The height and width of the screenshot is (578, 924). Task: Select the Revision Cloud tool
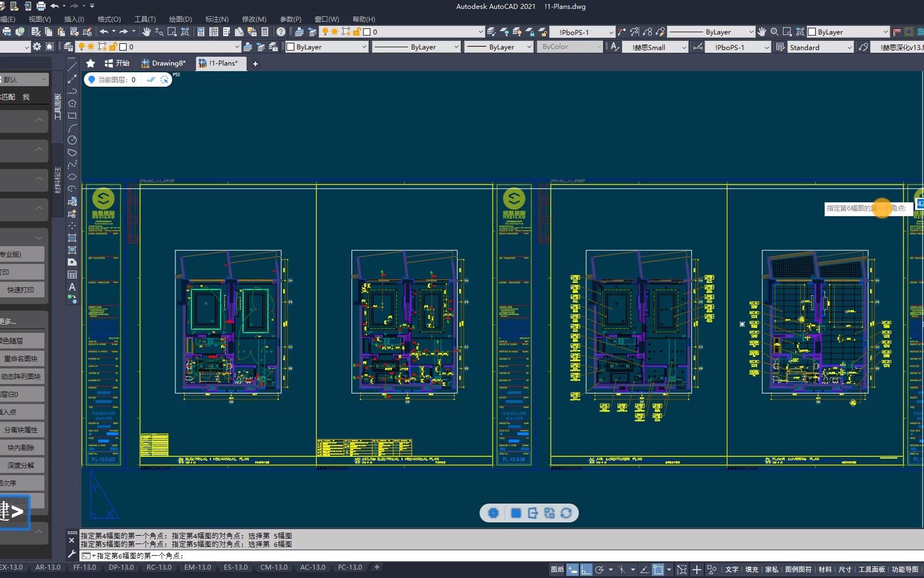tap(72, 152)
